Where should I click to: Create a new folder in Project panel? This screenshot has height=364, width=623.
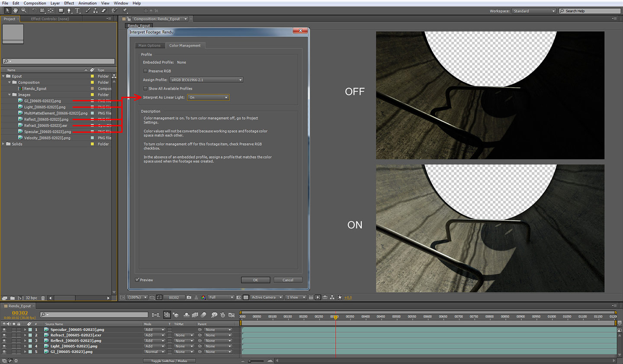pos(13,298)
